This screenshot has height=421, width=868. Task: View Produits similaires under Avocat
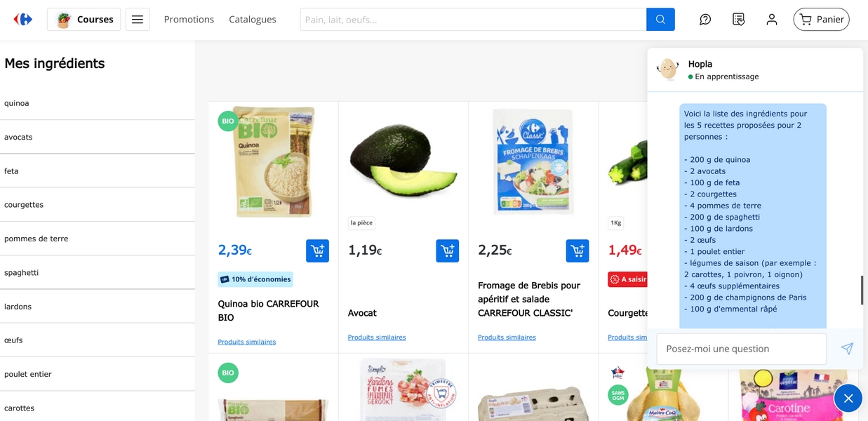pos(377,338)
